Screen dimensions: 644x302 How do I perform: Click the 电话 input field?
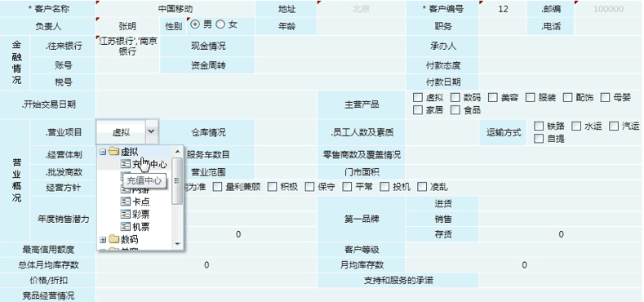608,26
